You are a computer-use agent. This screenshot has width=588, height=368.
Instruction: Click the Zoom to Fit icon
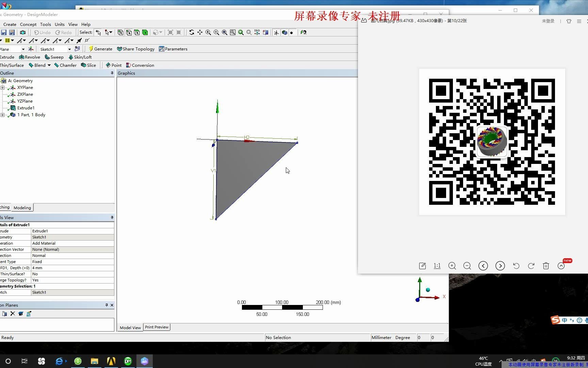click(224, 32)
